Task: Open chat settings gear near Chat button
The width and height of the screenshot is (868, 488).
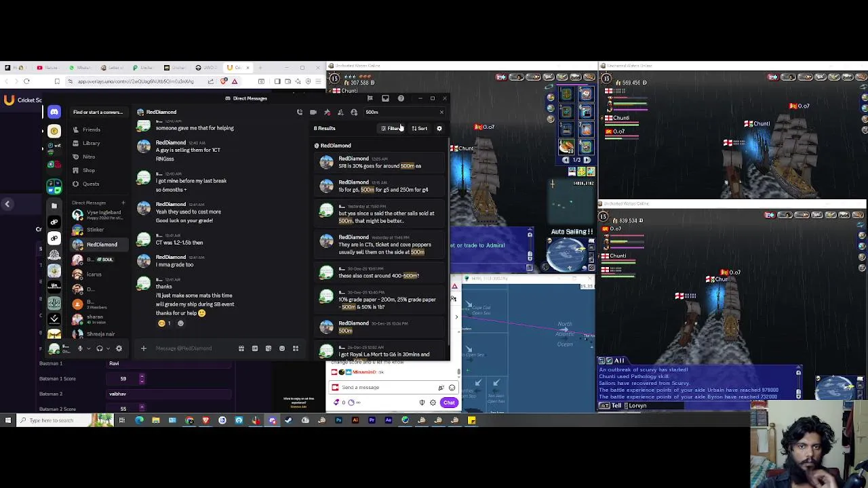Action: (x=433, y=403)
